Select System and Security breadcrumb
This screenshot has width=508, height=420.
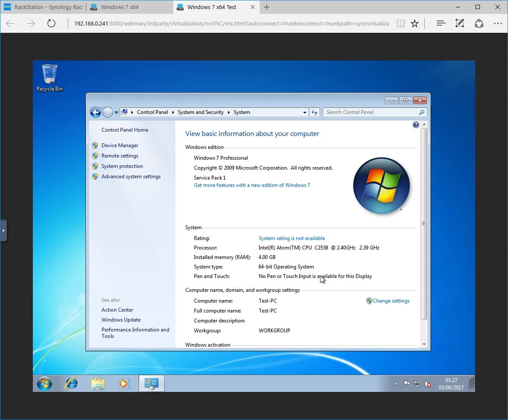pos(200,112)
